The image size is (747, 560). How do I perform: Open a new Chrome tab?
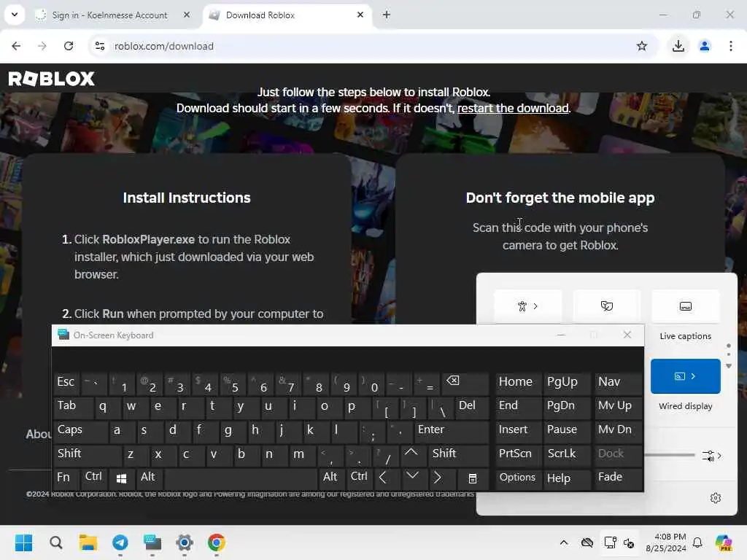(387, 15)
